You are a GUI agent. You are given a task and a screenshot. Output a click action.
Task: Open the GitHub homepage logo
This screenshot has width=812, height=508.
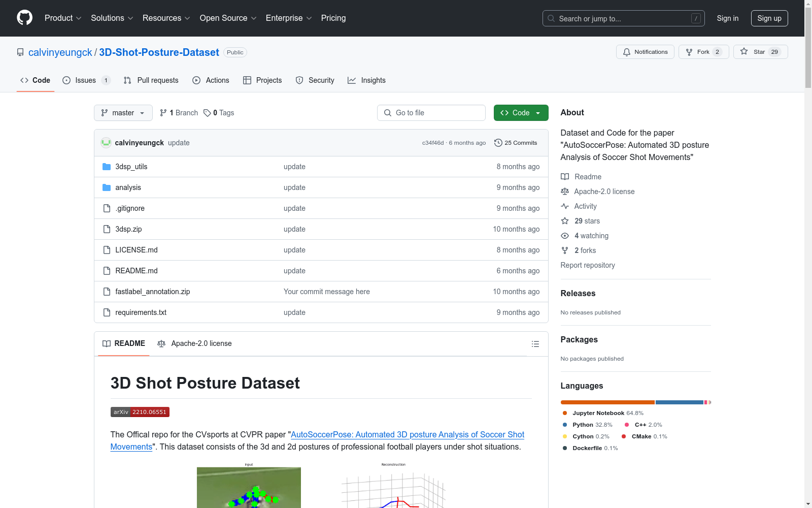24,18
